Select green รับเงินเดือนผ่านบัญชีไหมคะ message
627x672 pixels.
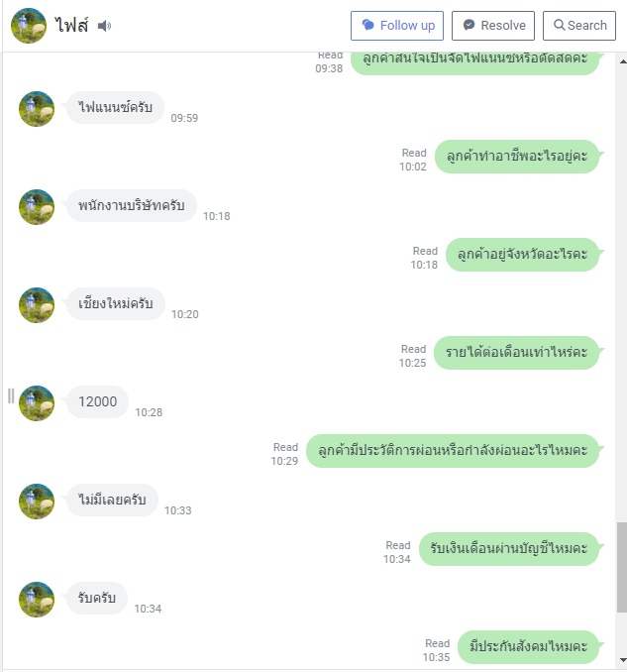coord(509,548)
